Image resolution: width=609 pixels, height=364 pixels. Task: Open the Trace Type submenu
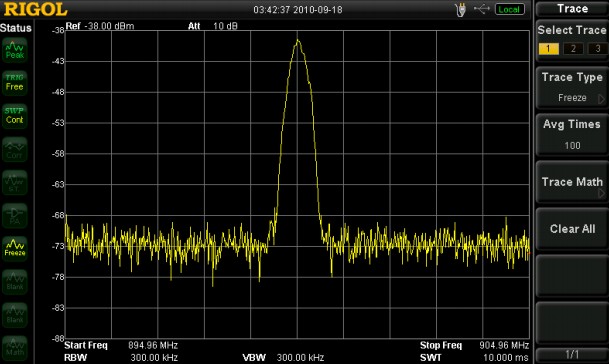pos(572,87)
